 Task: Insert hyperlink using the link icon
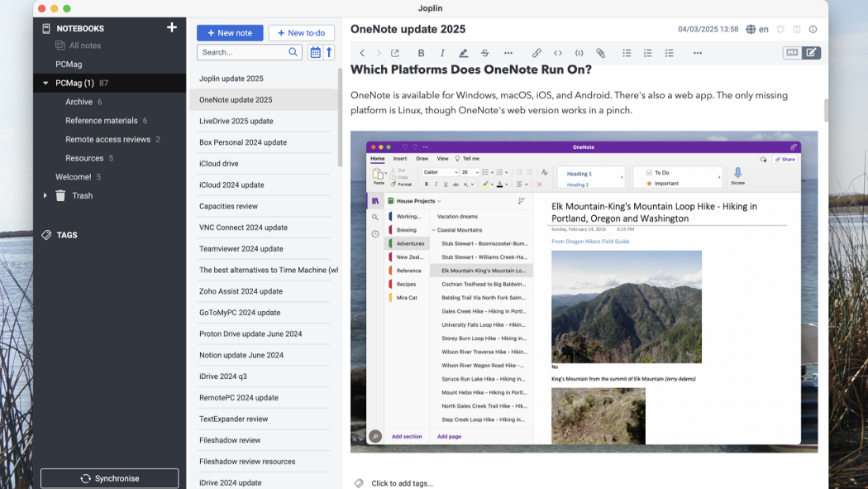click(537, 53)
